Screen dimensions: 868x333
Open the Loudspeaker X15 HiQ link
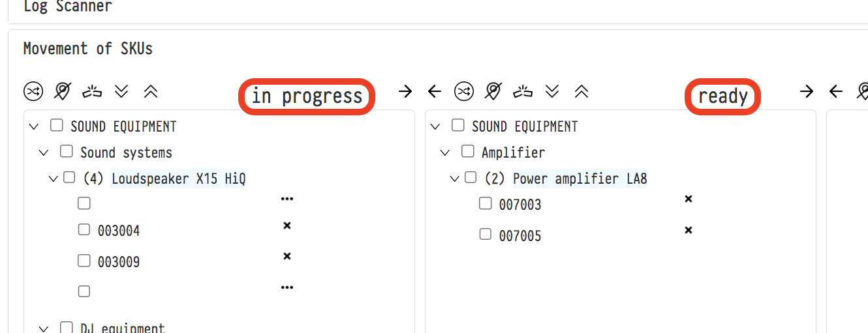point(178,179)
